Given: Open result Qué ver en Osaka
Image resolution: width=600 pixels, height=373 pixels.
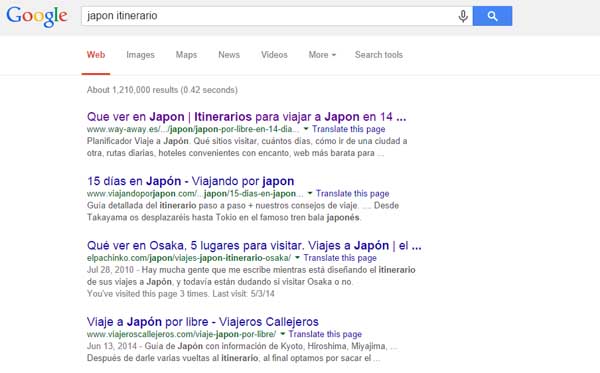Looking at the screenshot, I should [254, 245].
